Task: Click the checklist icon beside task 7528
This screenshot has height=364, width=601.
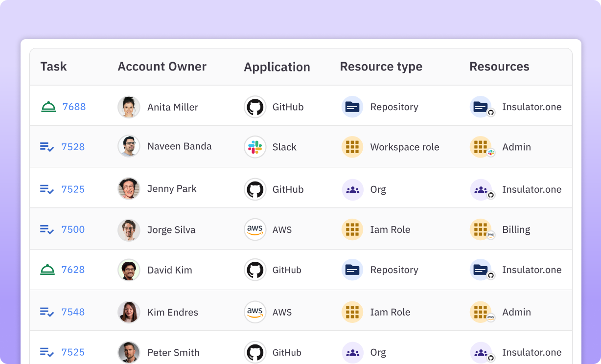Action: click(47, 147)
